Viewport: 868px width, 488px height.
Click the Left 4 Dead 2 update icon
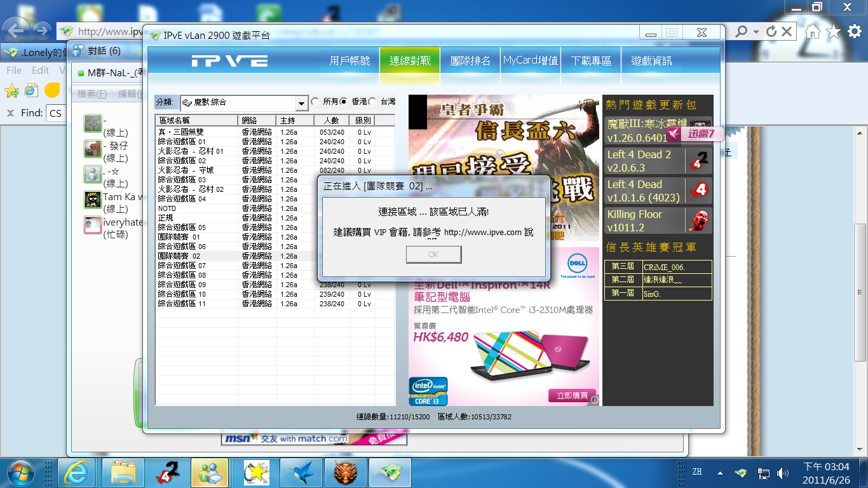click(x=699, y=161)
